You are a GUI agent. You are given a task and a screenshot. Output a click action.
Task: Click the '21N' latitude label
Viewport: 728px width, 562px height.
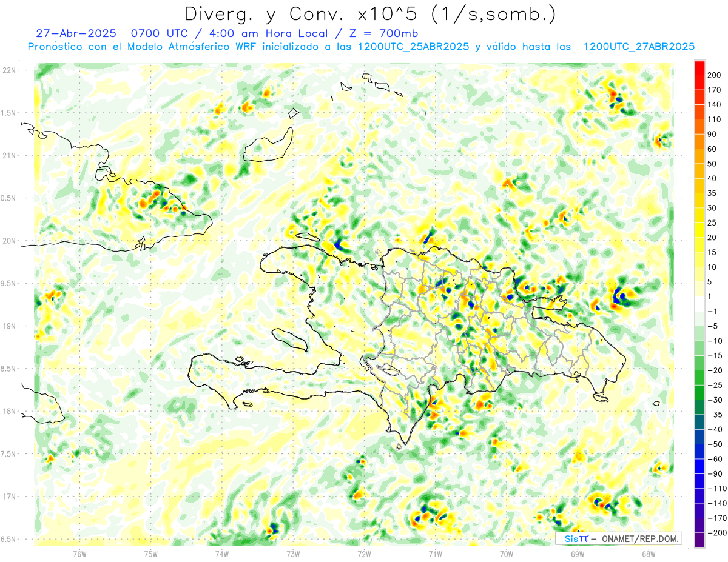(x=8, y=156)
